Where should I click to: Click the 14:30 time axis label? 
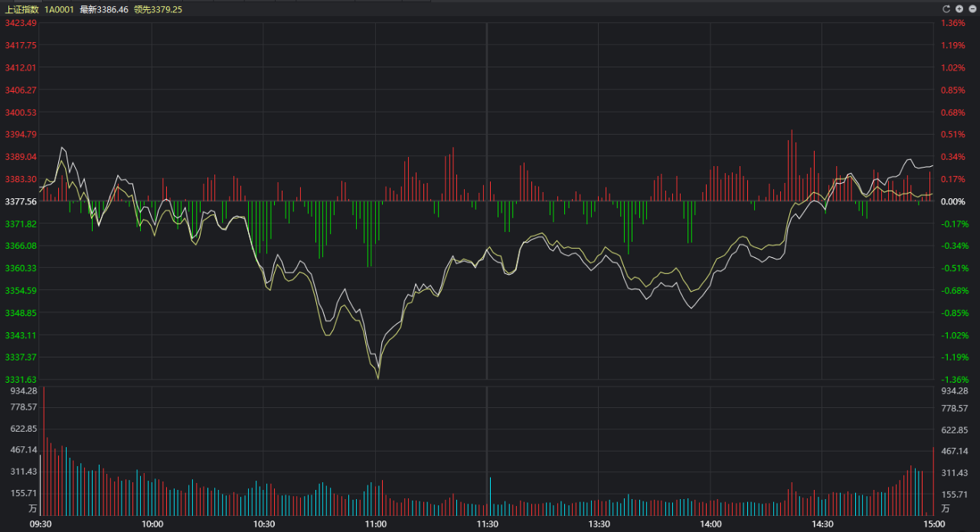coord(823,524)
